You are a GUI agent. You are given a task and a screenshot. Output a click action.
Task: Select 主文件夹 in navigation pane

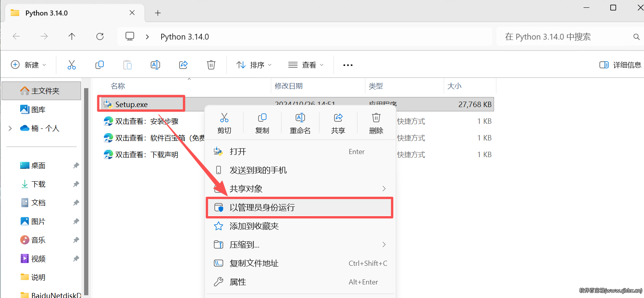pyautogui.click(x=41, y=91)
